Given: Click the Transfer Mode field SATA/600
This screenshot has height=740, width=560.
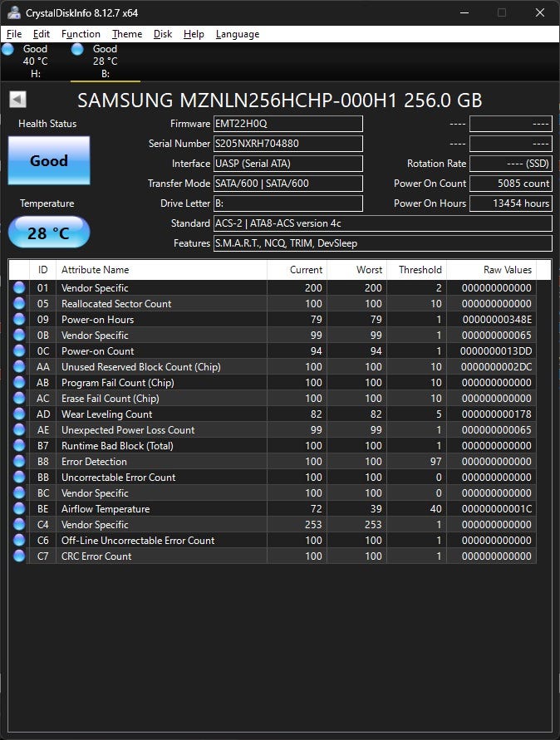Looking at the screenshot, I should 288,183.
